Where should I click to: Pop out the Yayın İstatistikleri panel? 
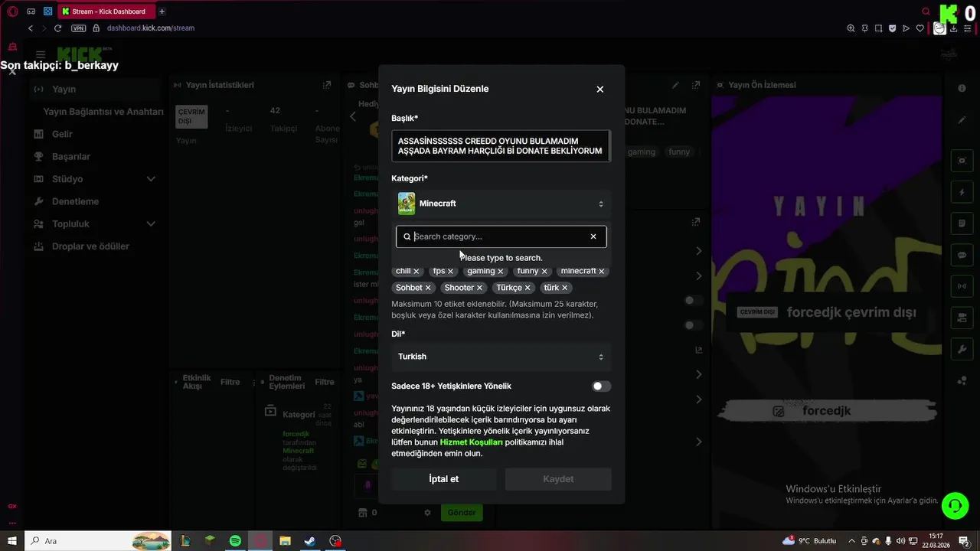(x=327, y=85)
